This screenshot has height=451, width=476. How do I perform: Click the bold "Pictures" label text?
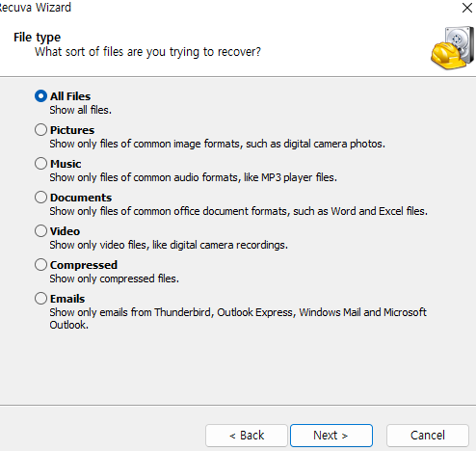72,130
